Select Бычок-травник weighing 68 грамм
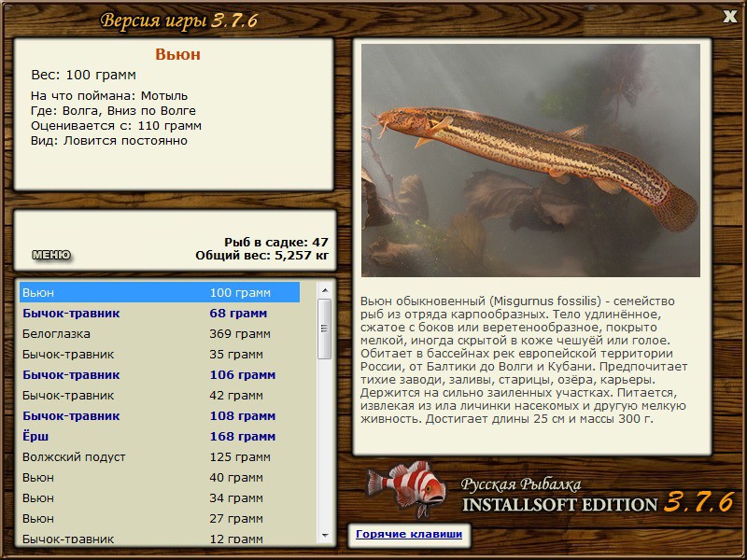747x560 pixels. (x=159, y=314)
